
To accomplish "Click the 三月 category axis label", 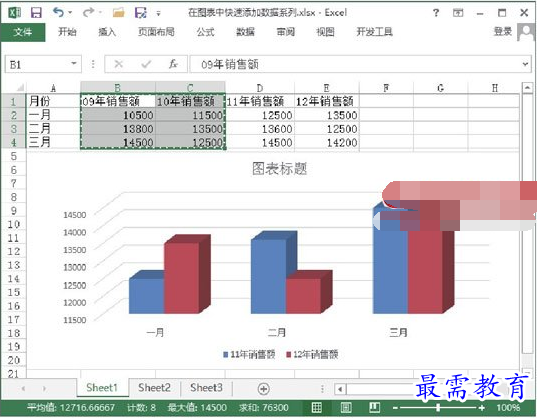I will pyautogui.click(x=398, y=332).
